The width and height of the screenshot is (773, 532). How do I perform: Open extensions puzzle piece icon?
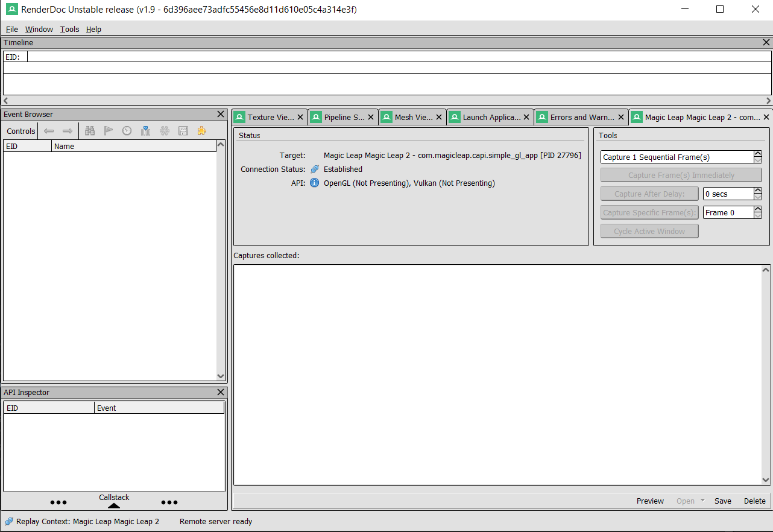[201, 131]
